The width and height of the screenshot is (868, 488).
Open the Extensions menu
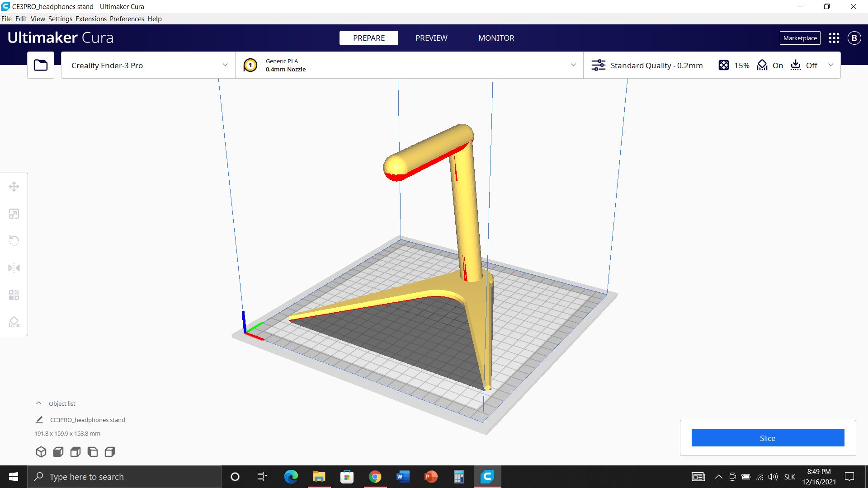point(91,19)
